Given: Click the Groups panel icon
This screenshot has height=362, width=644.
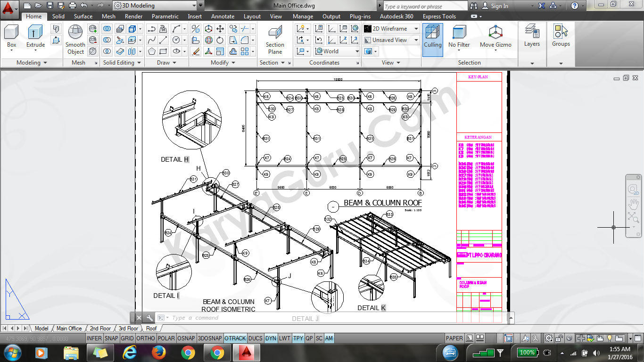Looking at the screenshot, I should point(561,36).
